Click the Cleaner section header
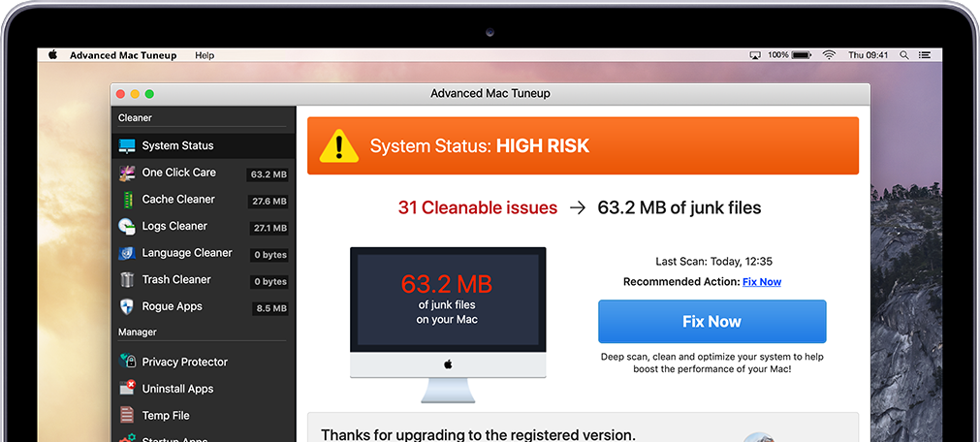The height and width of the screenshot is (442, 980). click(x=135, y=117)
